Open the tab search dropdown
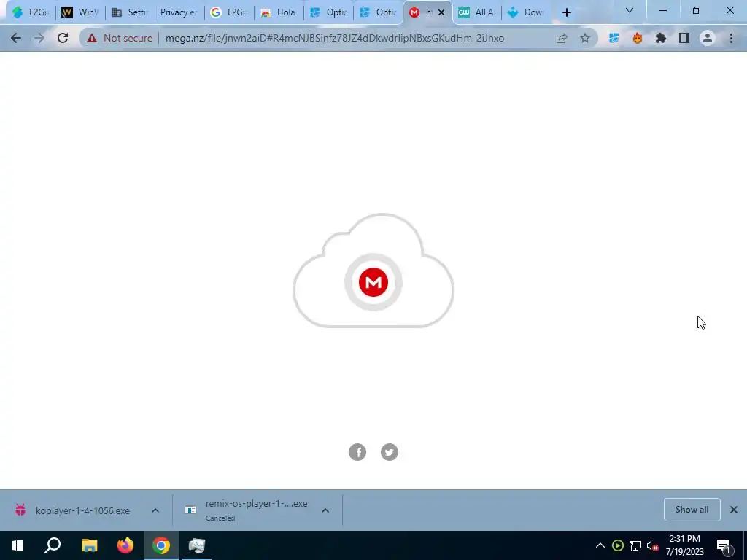 pyautogui.click(x=630, y=10)
